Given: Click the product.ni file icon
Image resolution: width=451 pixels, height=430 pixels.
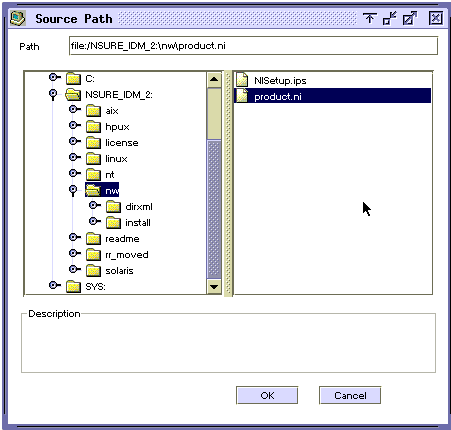Looking at the screenshot, I should [x=242, y=96].
